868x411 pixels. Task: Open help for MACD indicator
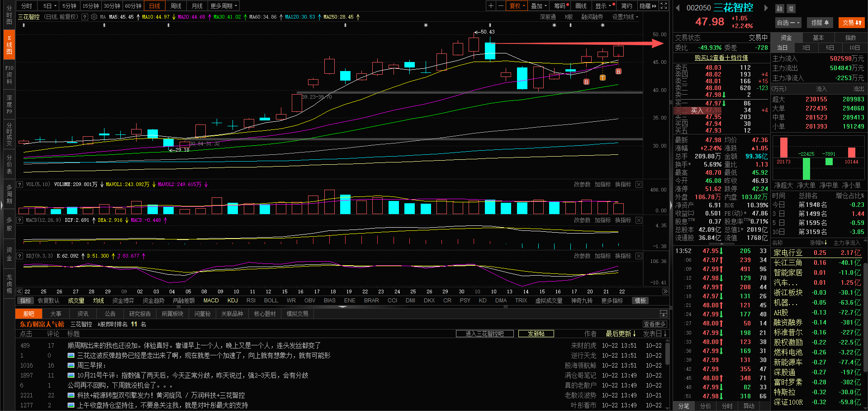tap(20, 220)
